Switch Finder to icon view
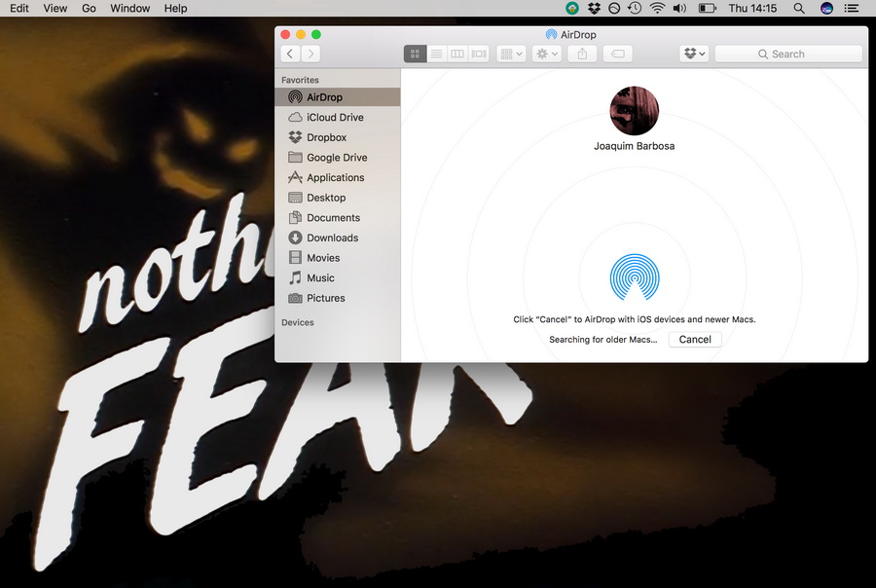 [415, 55]
